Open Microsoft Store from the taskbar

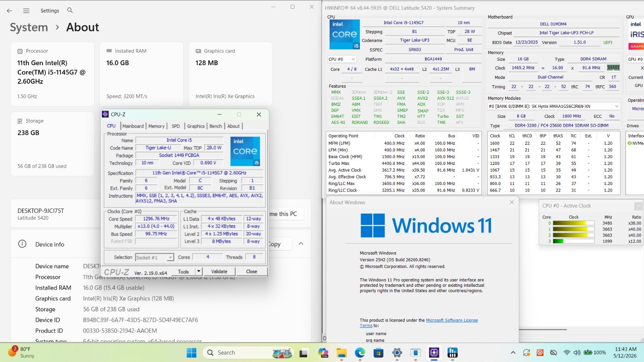tap(378, 353)
